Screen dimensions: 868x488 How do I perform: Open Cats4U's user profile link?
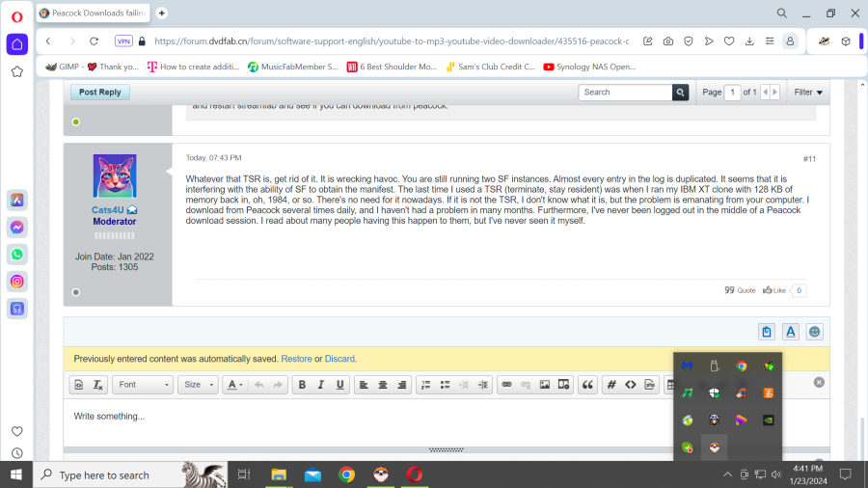(108, 210)
